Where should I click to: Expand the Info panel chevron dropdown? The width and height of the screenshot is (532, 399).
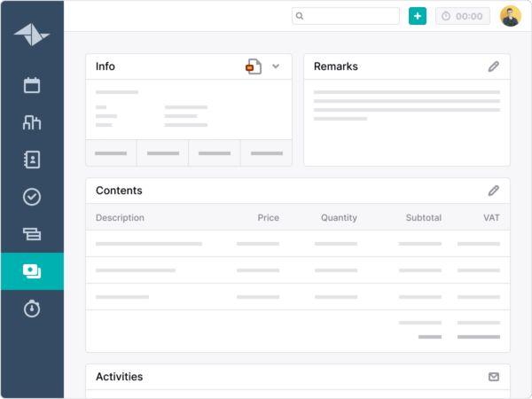tap(276, 66)
